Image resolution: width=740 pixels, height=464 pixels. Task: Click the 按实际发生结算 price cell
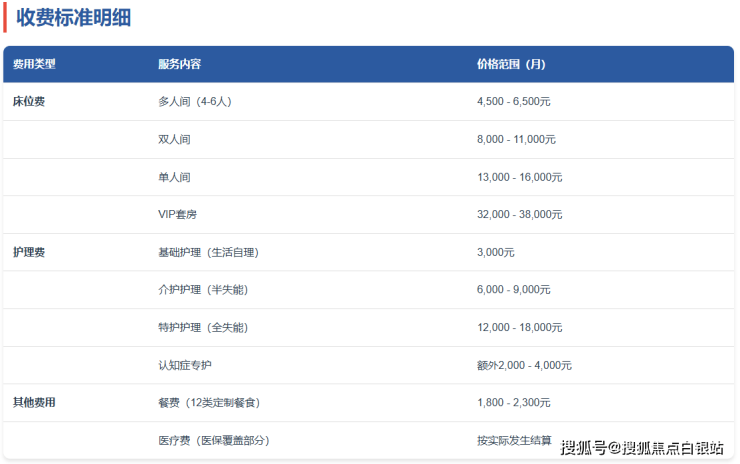tap(514, 440)
